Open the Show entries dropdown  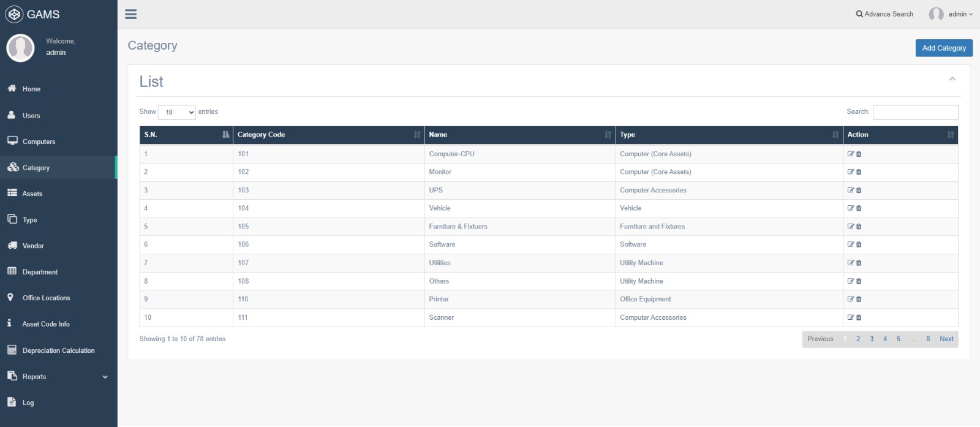177,112
